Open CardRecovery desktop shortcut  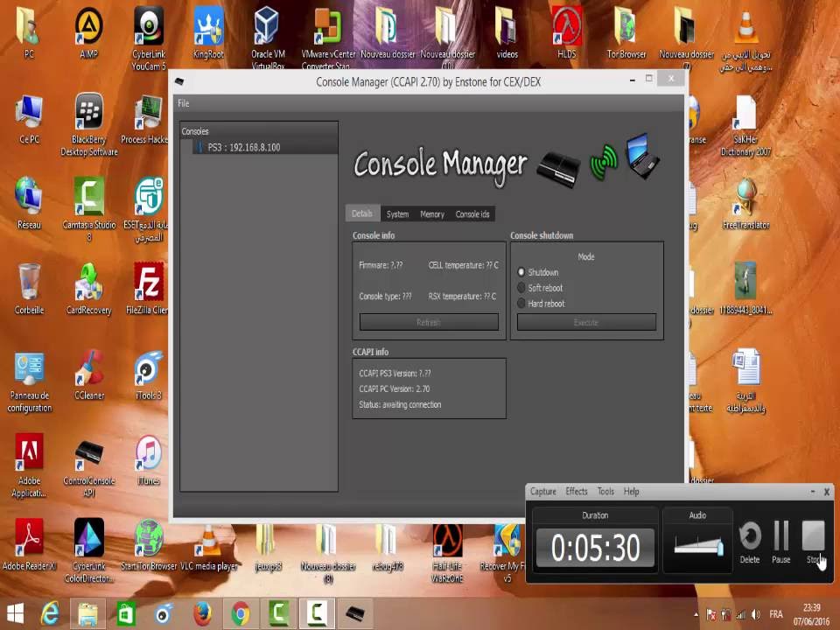coord(89,290)
